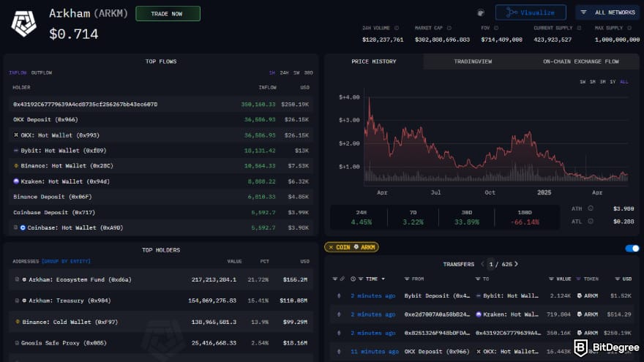Open OKX Deposit (0x966) in Top Flows
The height and width of the screenshot is (362, 644).
(x=45, y=119)
